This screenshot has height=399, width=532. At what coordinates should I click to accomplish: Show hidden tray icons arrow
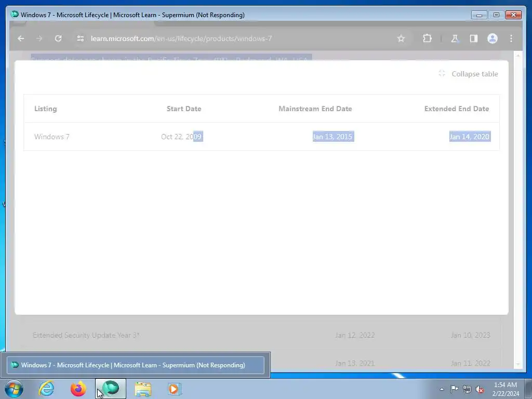(442, 389)
